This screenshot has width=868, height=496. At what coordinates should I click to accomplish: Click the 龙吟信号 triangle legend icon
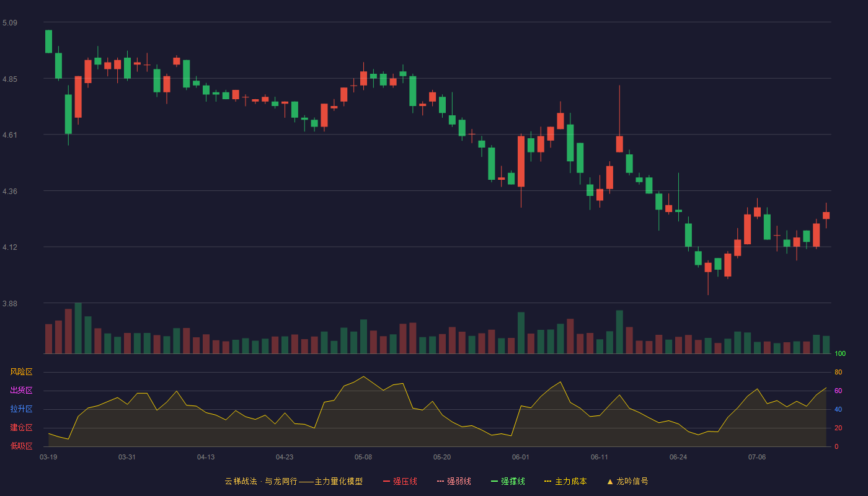610,481
